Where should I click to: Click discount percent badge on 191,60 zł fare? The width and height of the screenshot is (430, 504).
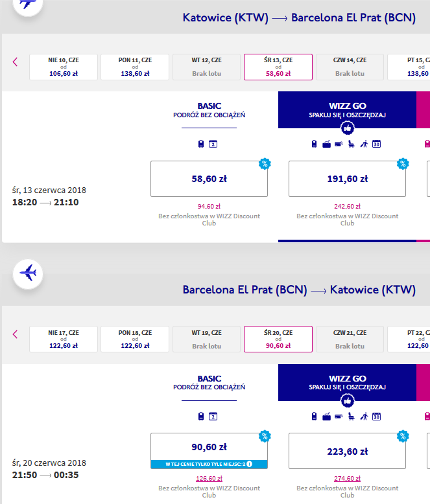pyautogui.click(x=403, y=164)
